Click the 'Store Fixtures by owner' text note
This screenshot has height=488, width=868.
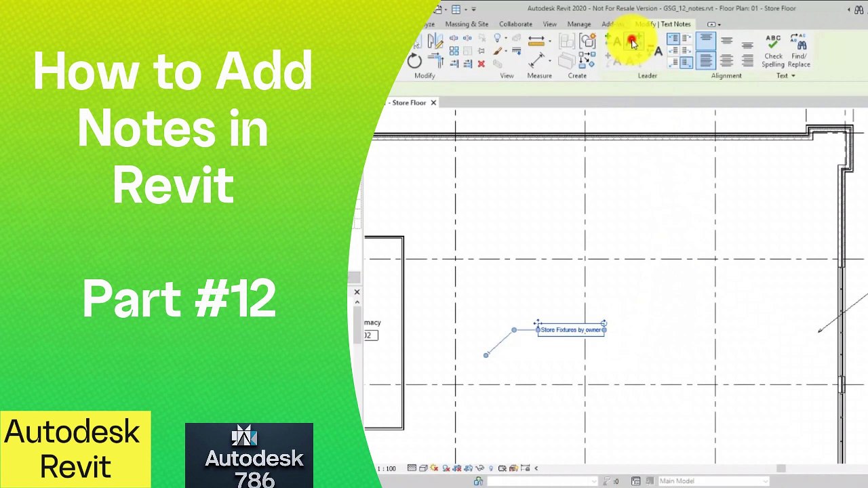[571, 330]
